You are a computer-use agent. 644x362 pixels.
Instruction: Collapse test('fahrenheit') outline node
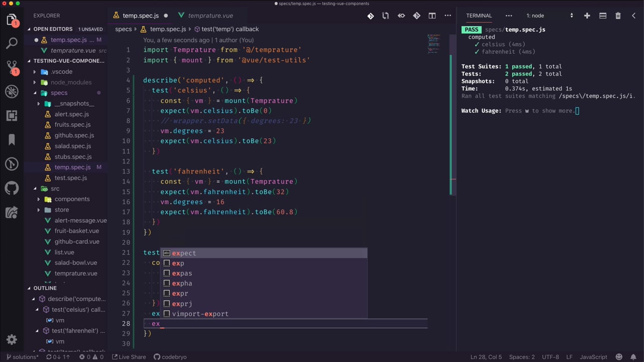(37, 331)
